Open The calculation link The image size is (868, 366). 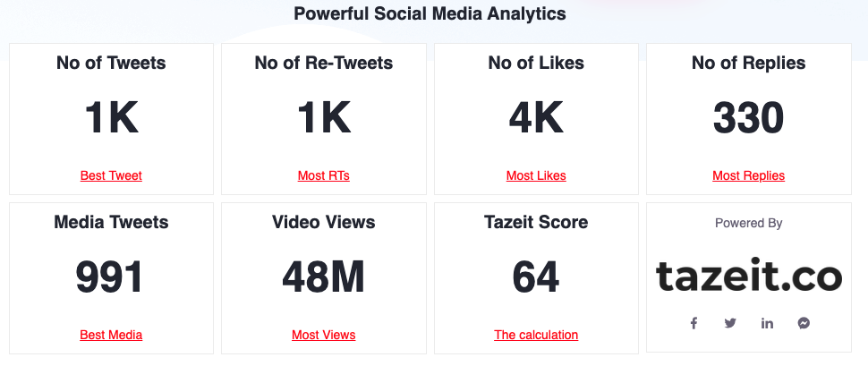(x=536, y=335)
